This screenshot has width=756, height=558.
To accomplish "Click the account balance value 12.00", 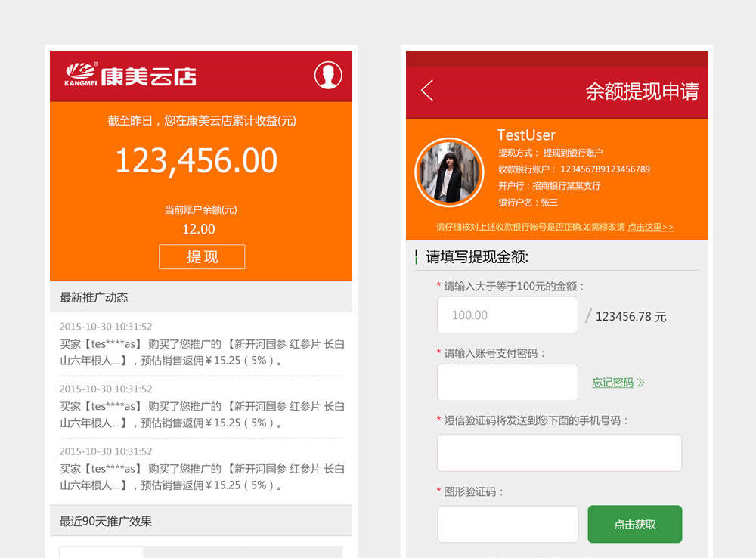I will pos(199,229).
